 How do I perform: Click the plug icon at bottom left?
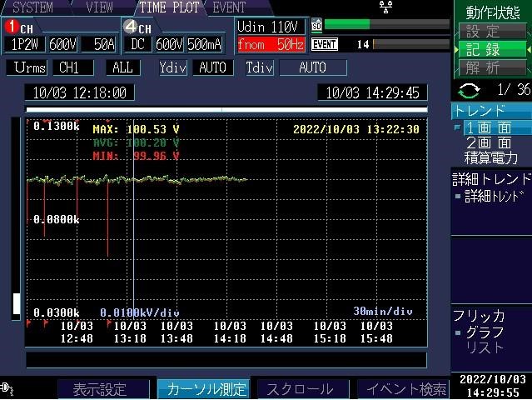point(7,388)
